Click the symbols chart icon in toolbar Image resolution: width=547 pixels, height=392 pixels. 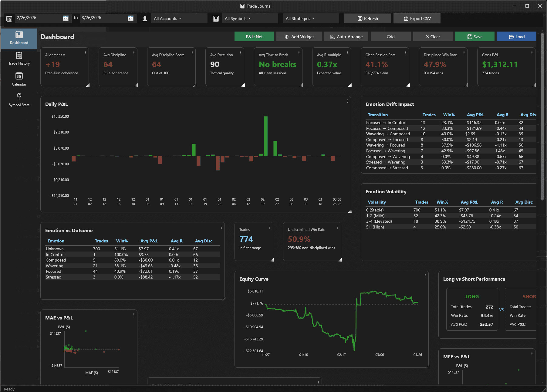(216, 18)
